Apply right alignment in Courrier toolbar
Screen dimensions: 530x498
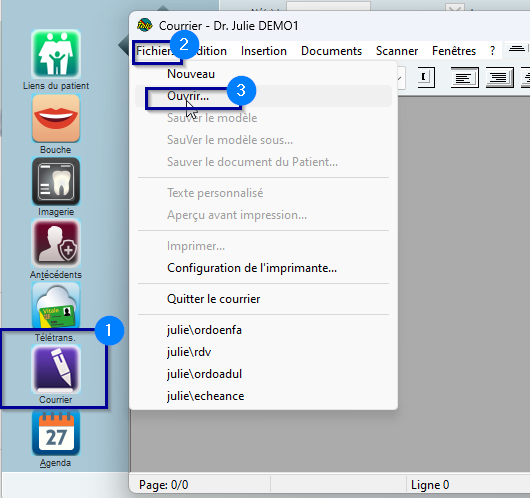(499, 77)
